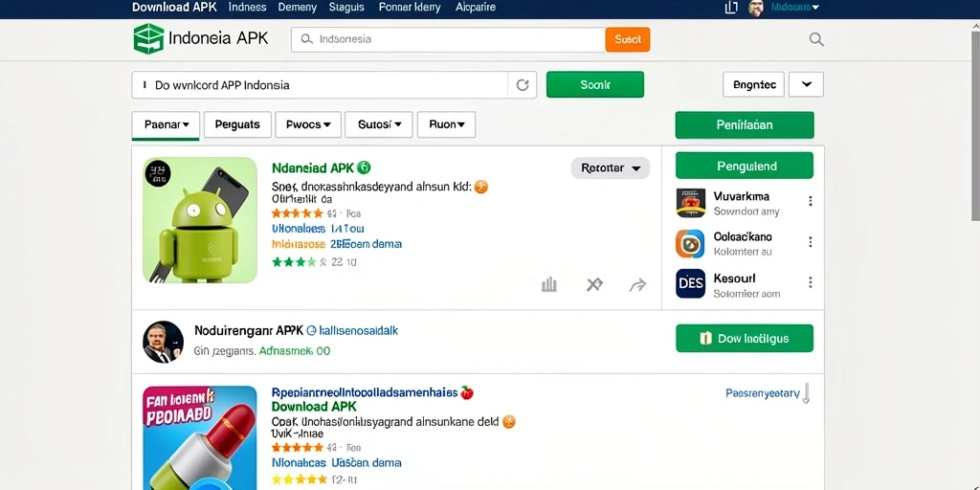Click the pin icon on the first result
This screenshot has height=490, width=980.
[594, 285]
